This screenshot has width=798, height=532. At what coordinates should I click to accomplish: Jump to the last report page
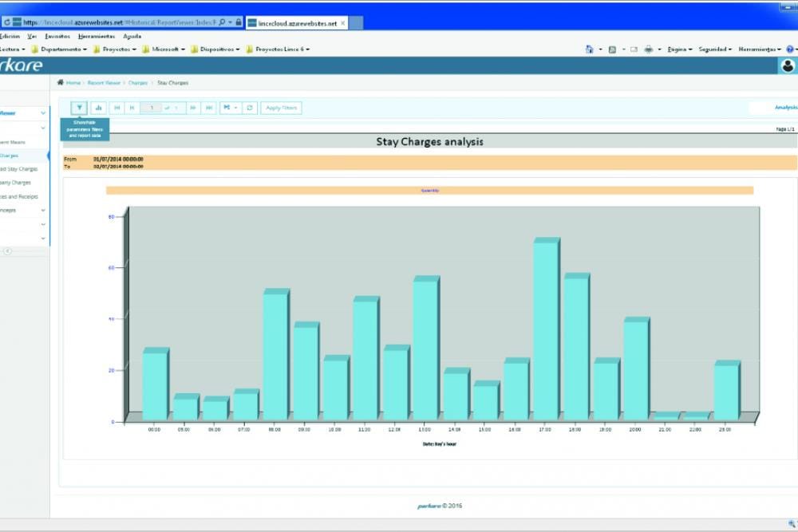(x=208, y=108)
